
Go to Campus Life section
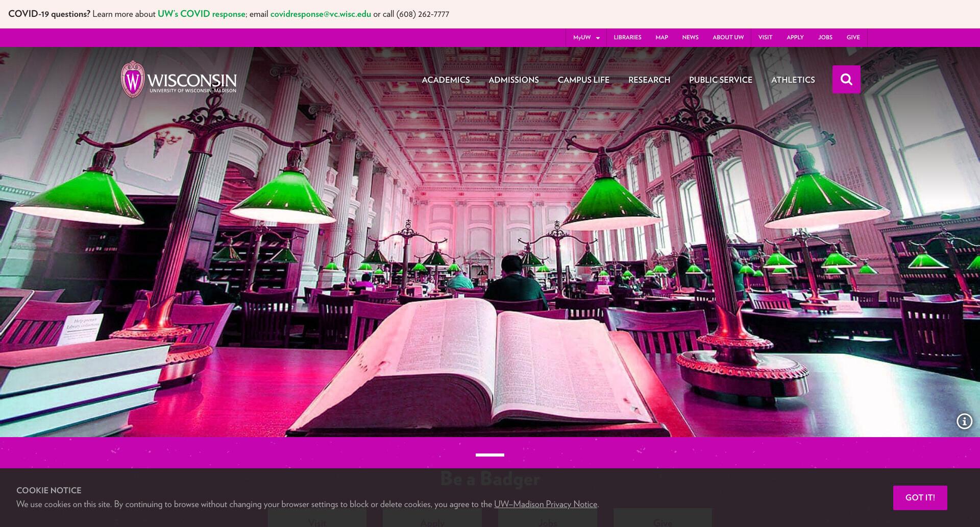583,80
